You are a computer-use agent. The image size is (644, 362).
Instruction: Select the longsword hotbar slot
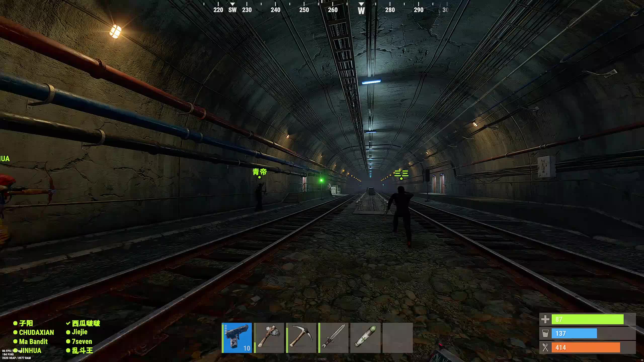[x=333, y=338]
